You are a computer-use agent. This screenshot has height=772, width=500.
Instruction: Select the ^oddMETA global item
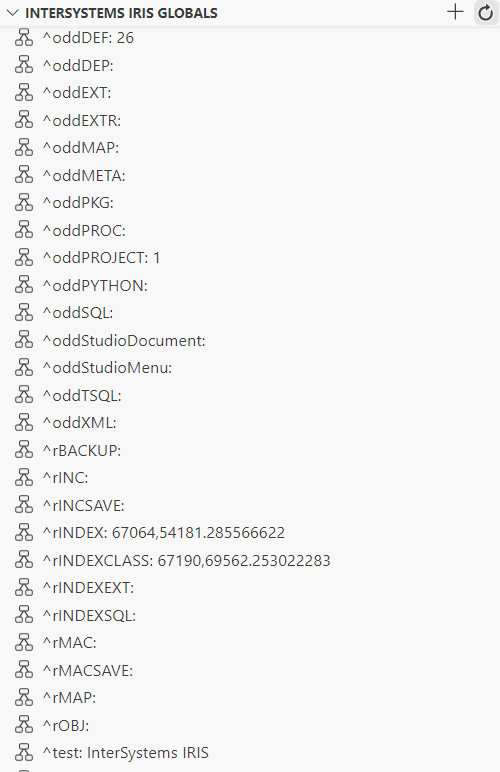coord(250,175)
